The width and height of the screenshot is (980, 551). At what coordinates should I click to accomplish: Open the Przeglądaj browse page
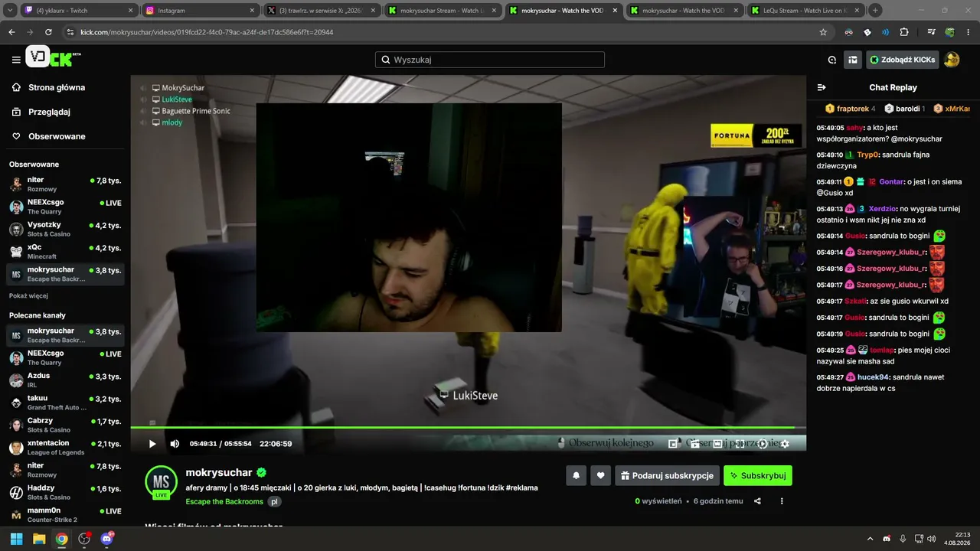click(48, 112)
